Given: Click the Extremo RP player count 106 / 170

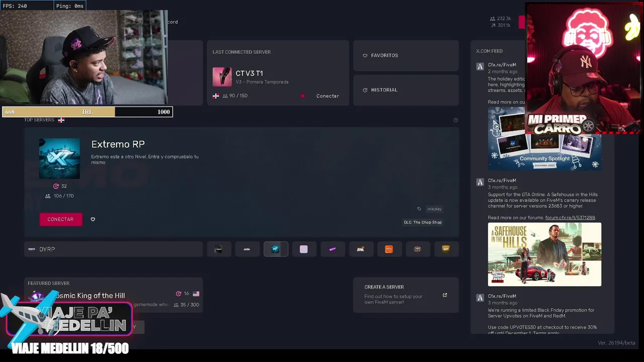Looking at the screenshot, I should click(x=60, y=196).
